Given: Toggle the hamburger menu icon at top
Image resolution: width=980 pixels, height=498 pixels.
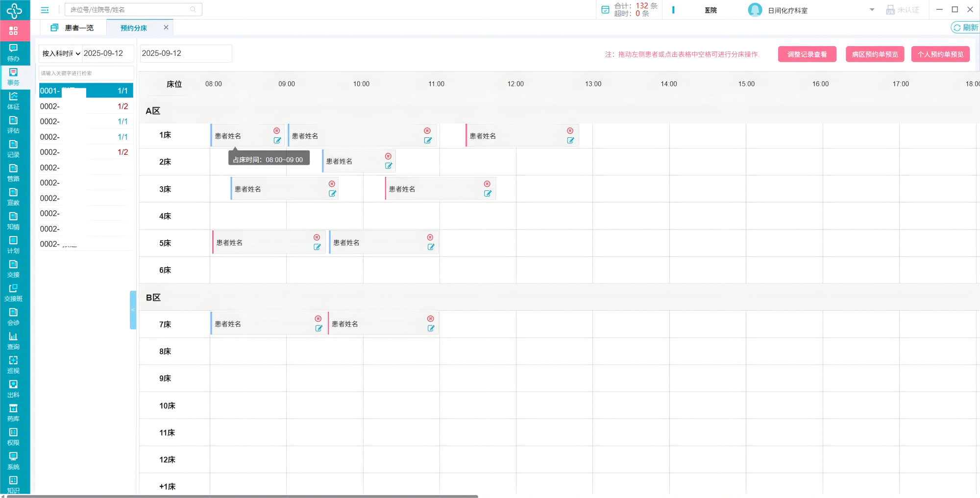Looking at the screenshot, I should (45, 10).
